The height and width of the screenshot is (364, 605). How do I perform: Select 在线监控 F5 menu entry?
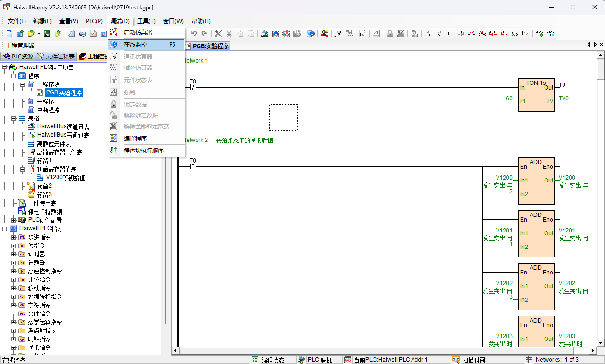click(x=146, y=45)
